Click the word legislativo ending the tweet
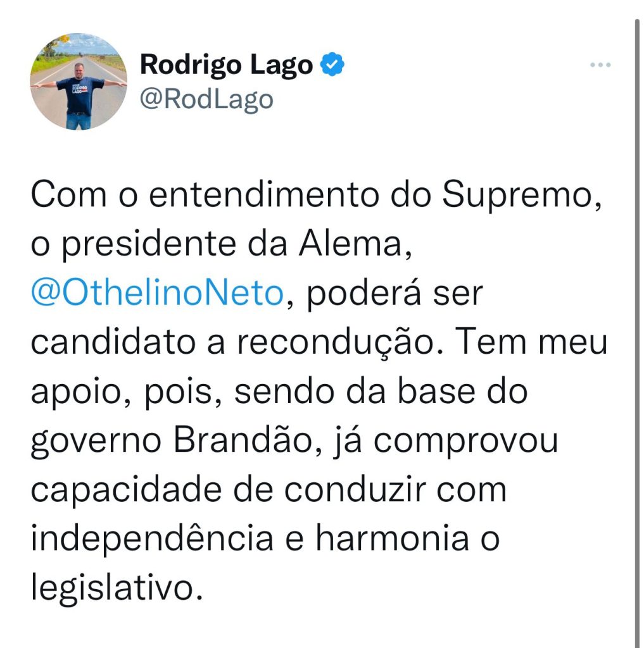Screen dimensions: 644x648 coord(117,587)
